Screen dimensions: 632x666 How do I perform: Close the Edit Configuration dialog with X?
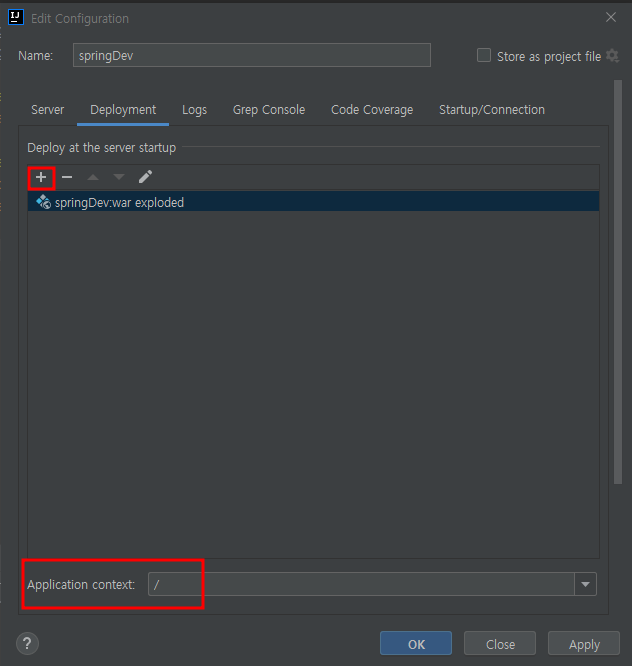click(611, 17)
